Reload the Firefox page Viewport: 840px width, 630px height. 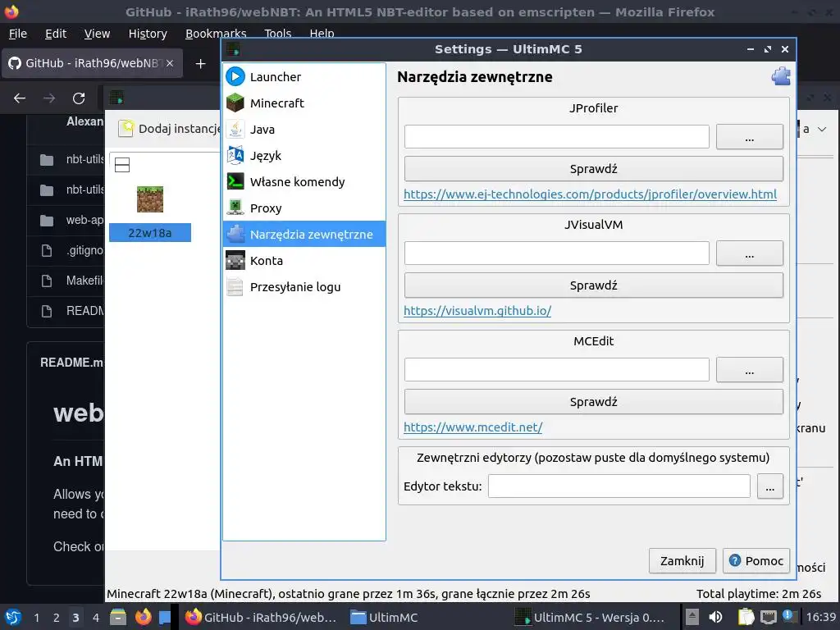point(79,98)
